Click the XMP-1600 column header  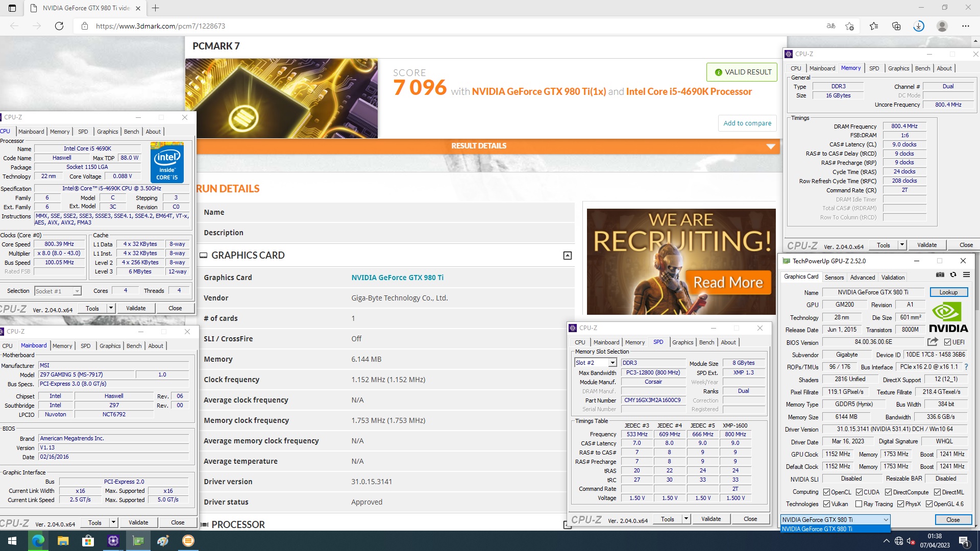pos(735,425)
